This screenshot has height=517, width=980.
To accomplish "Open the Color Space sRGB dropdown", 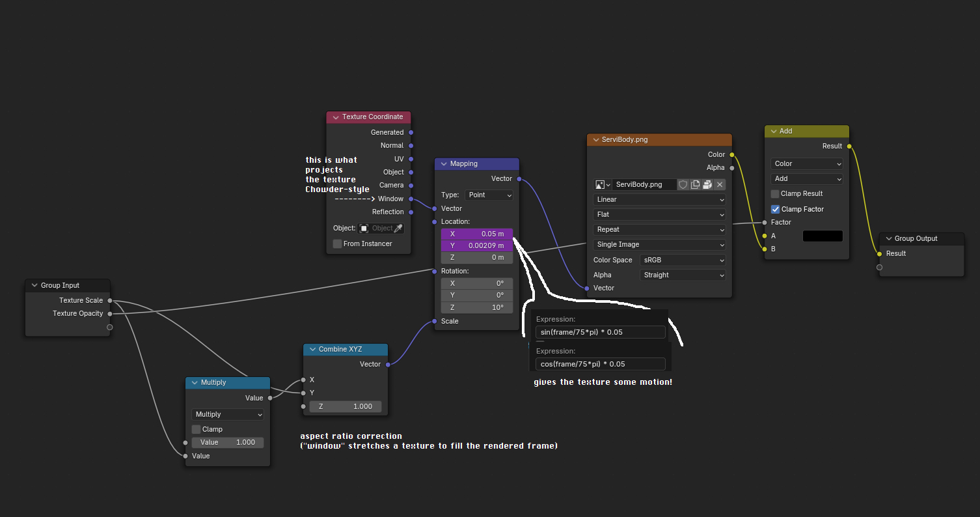I will pyautogui.click(x=682, y=260).
